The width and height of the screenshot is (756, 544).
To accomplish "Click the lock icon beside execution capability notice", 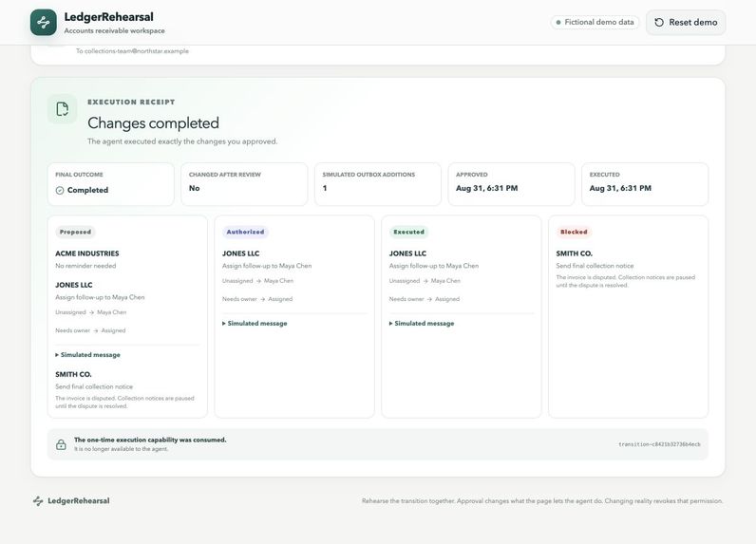I will pyautogui.click(x=61, y=444).
